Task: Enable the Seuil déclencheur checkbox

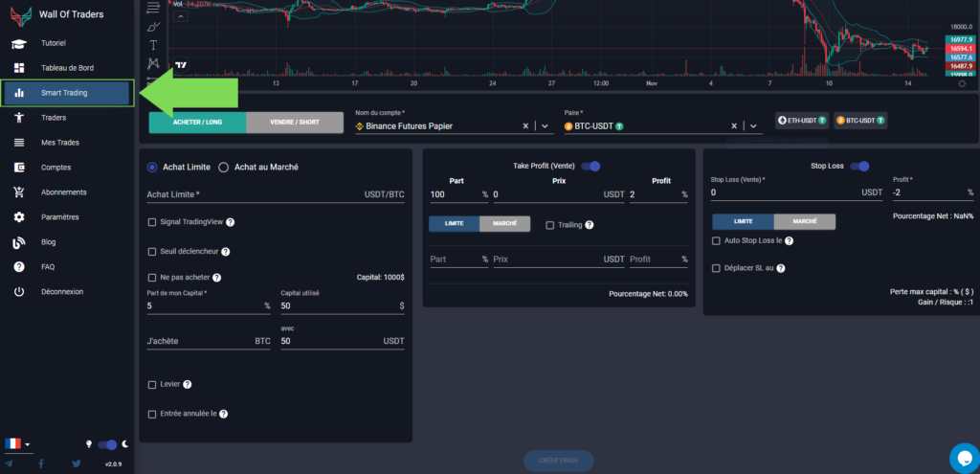Action: click(152, 252)
